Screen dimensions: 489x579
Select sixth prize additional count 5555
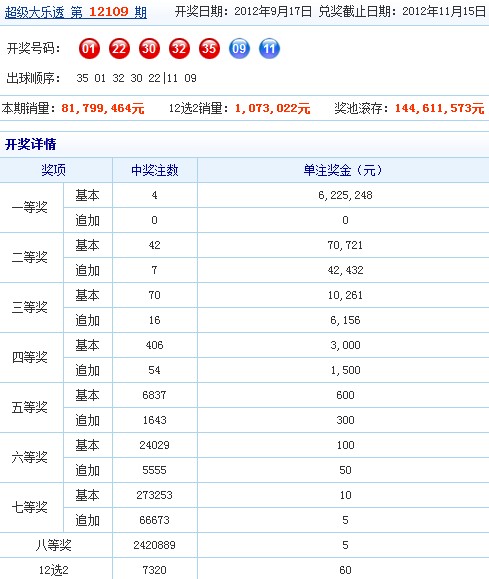[154, 470]
